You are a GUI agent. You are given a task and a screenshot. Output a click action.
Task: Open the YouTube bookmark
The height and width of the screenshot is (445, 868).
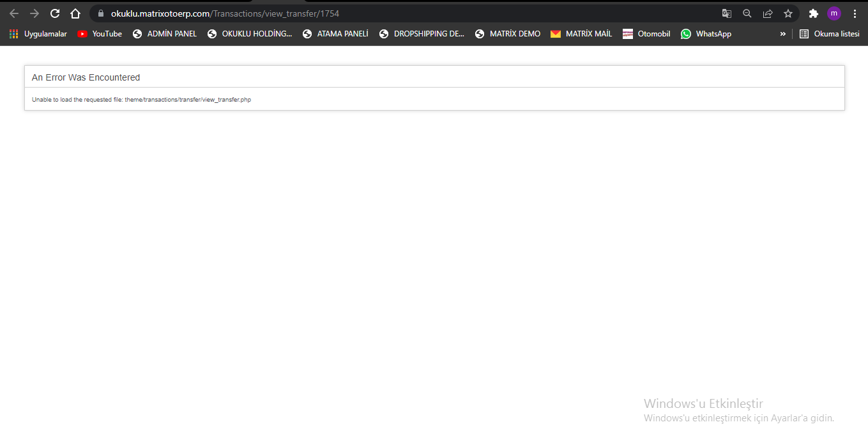click(100, 34)
